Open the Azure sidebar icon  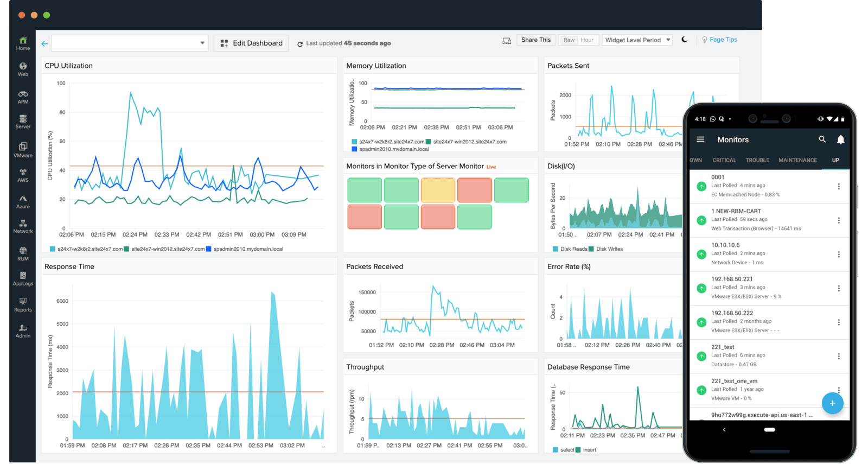[23, 201]
